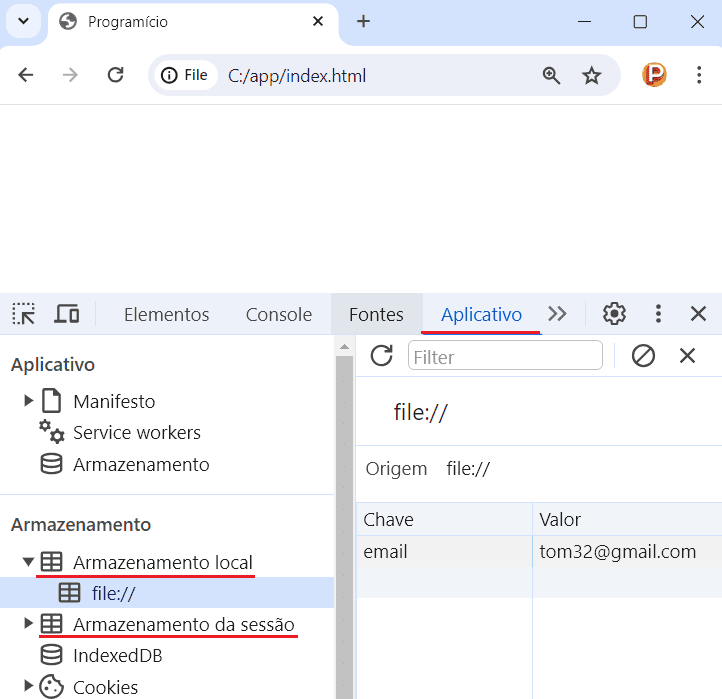Select the tom32@gmail.com value cell

click(x=627, y=552)
